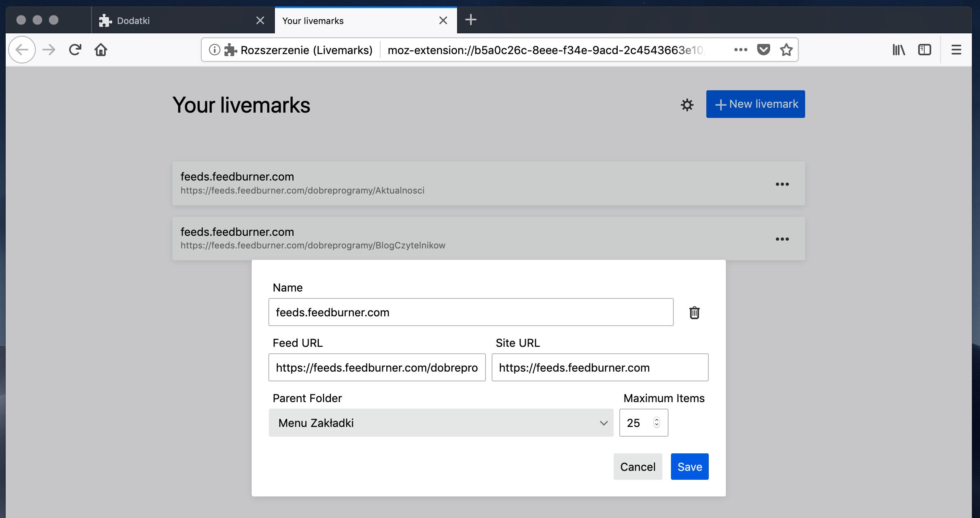This screenshot has height=518, width=980.
Task: Open options menu for Aktualnosci feed
Action: coord(782,184)
